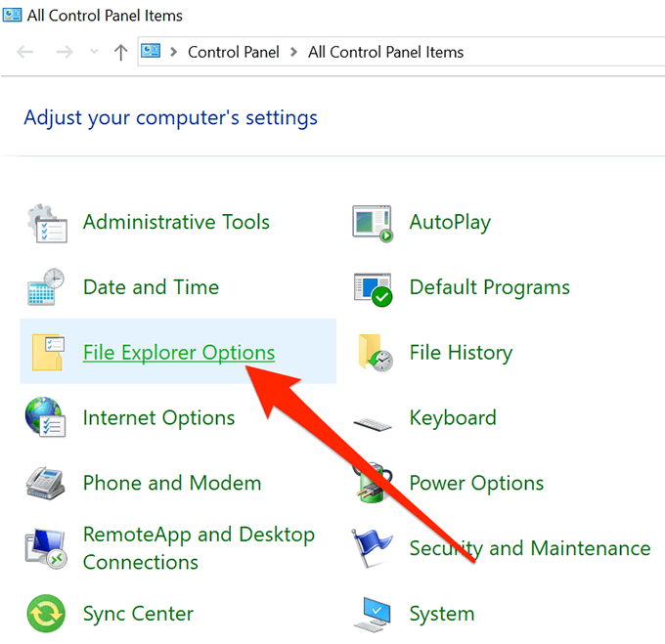
Task: Open File Explorer Options link
Action: click(179, 353)
